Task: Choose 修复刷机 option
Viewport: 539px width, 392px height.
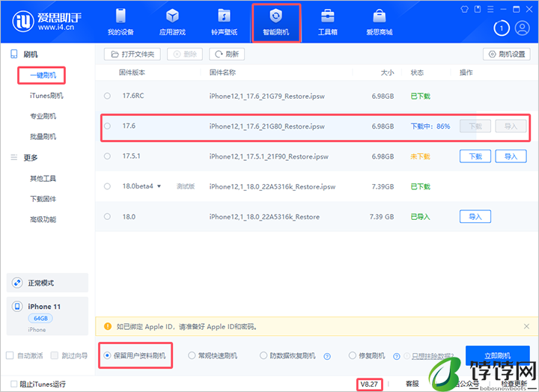Action: coord(367,355)
